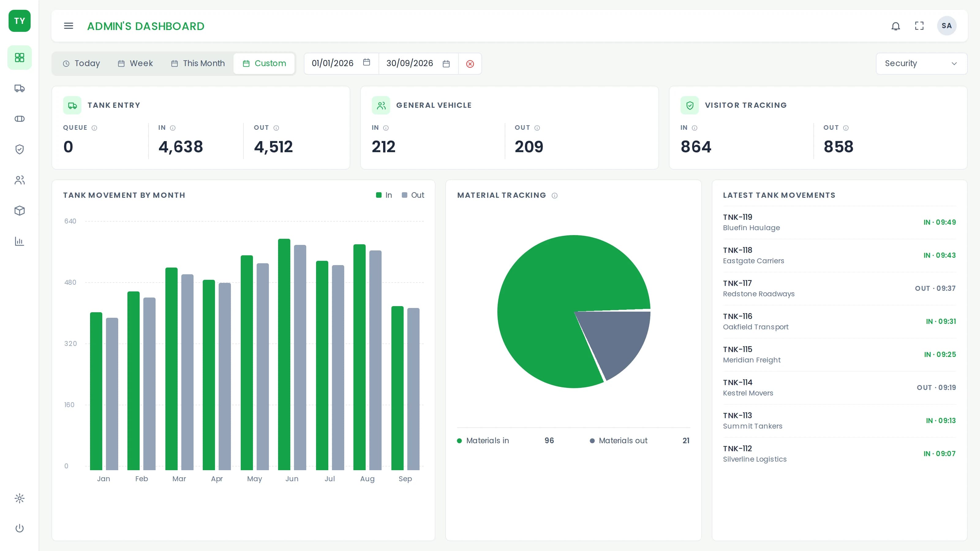980x551 pixels.
Task: Toggle the Out series legend
Action: (413, 195)
